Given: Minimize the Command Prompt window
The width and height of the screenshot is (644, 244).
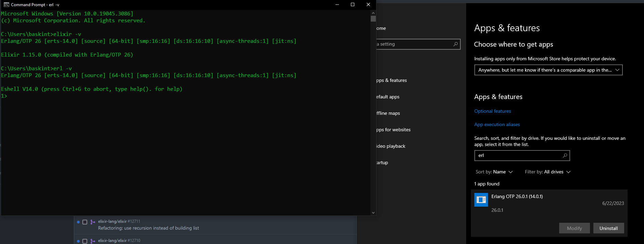Looking at the screenshot, I should (x=337, y=4).
